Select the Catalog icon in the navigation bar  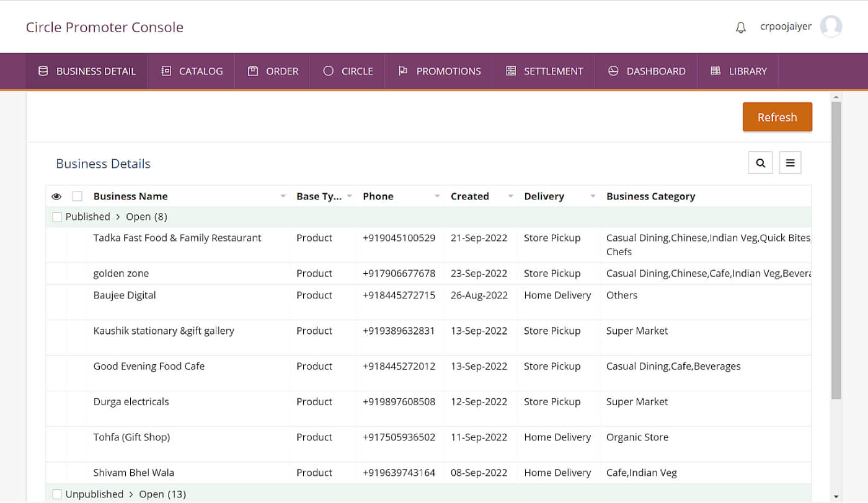166,71
